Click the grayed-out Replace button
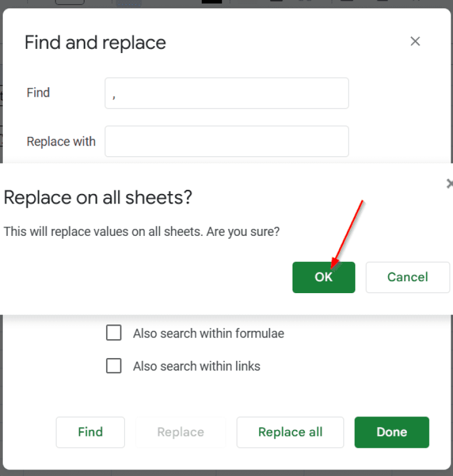 click(x=180, y=432)
